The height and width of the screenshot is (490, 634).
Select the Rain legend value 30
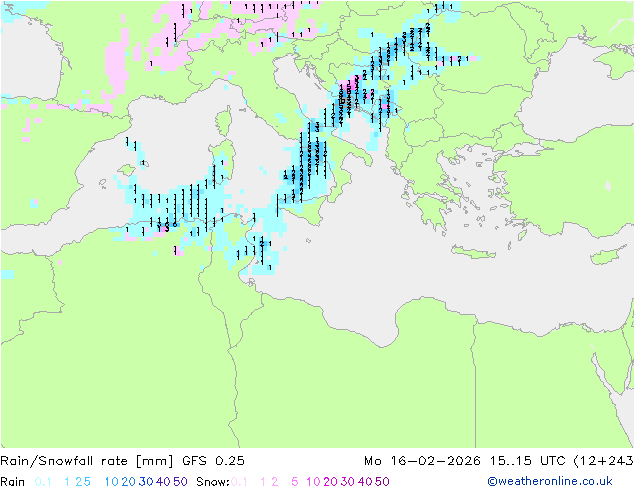146,482
